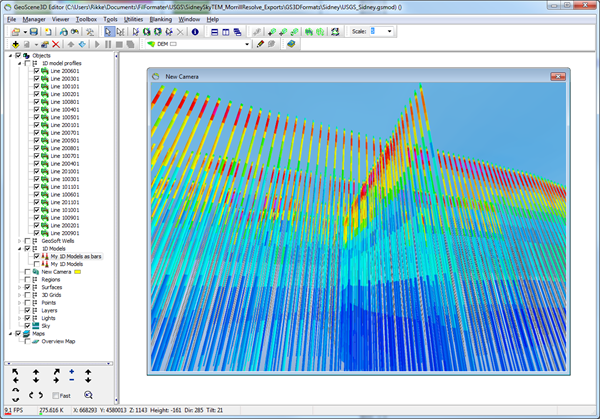Click the red X Delete object icon
This screenshot has width=600, height=419.
coord(56,44)
